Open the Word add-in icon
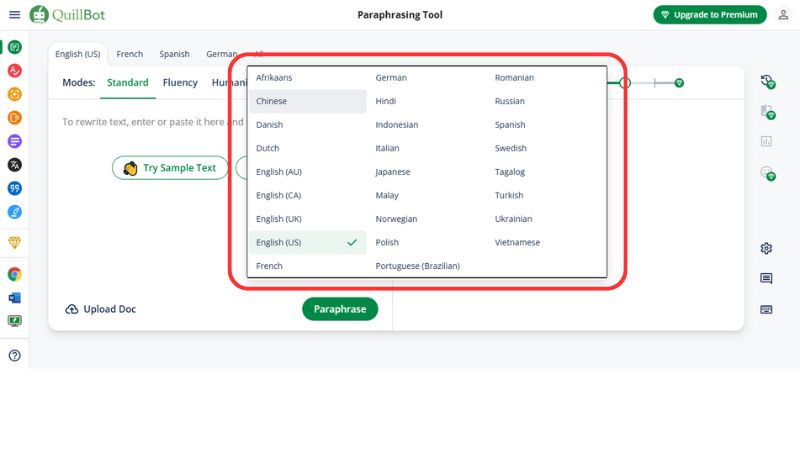 (15, 298)
